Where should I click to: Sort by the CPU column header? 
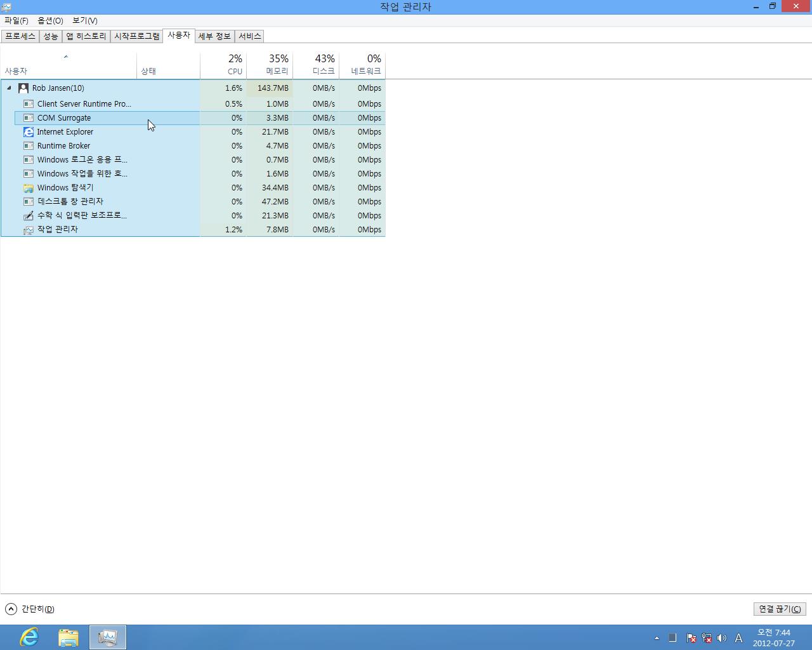click(x=223, y=65)
